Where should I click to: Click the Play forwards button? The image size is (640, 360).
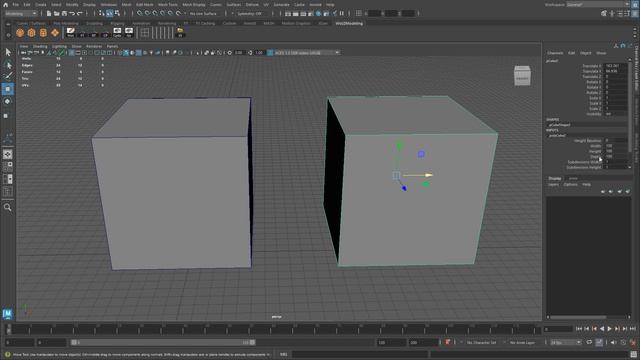click(609, 329)
